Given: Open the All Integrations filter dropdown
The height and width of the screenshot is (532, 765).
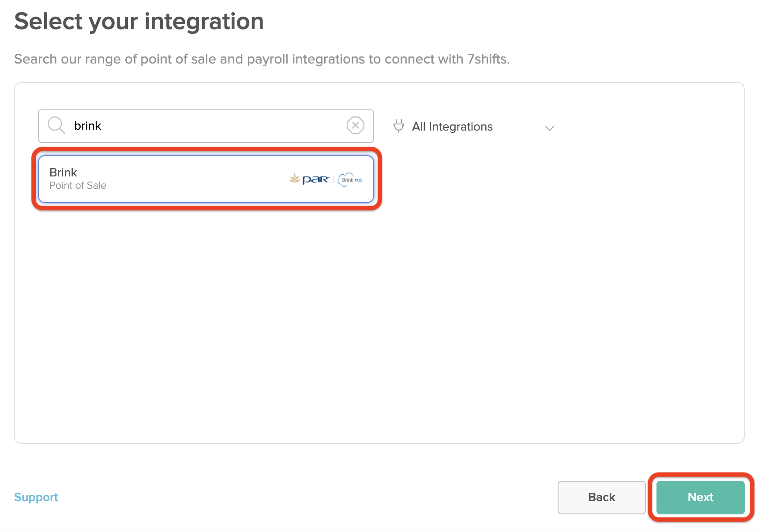Looking at the screenshot, I should coord(472,127).
